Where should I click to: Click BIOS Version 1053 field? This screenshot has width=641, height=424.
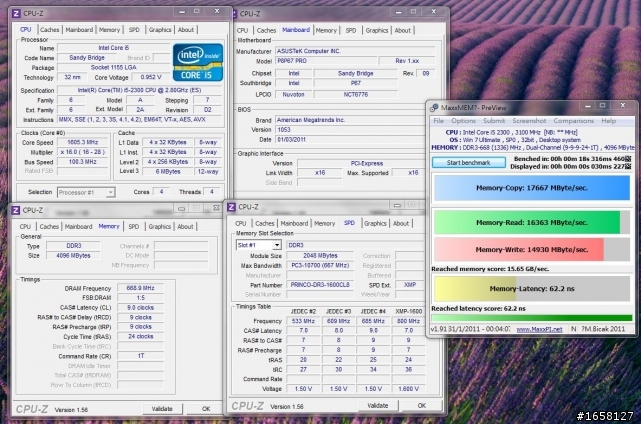click(350, 130)
